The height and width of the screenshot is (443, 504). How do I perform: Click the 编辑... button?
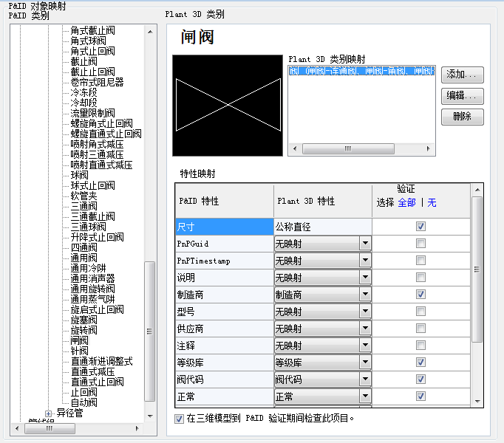[x=462, y=96]
